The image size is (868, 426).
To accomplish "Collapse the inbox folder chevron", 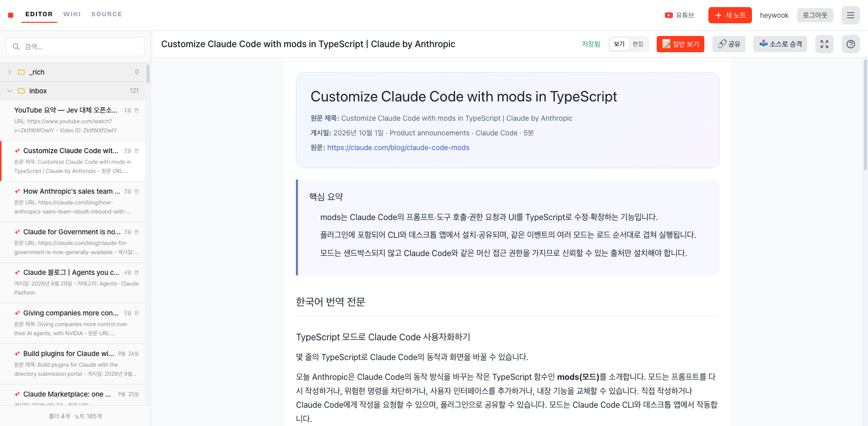I will click(10, 91).
